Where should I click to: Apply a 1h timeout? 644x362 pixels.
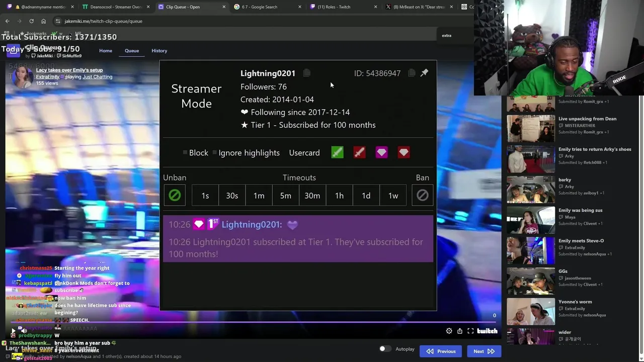point(339,196)
